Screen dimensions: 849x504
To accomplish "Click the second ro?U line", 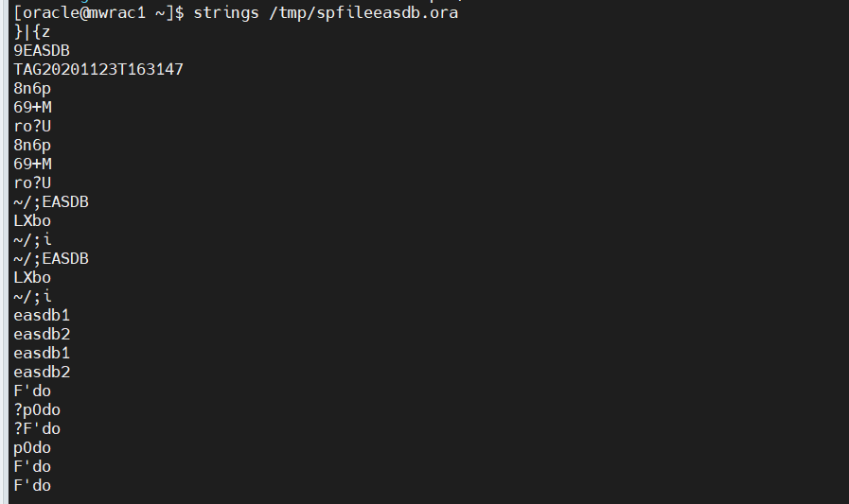I will [x=32, y=183].
